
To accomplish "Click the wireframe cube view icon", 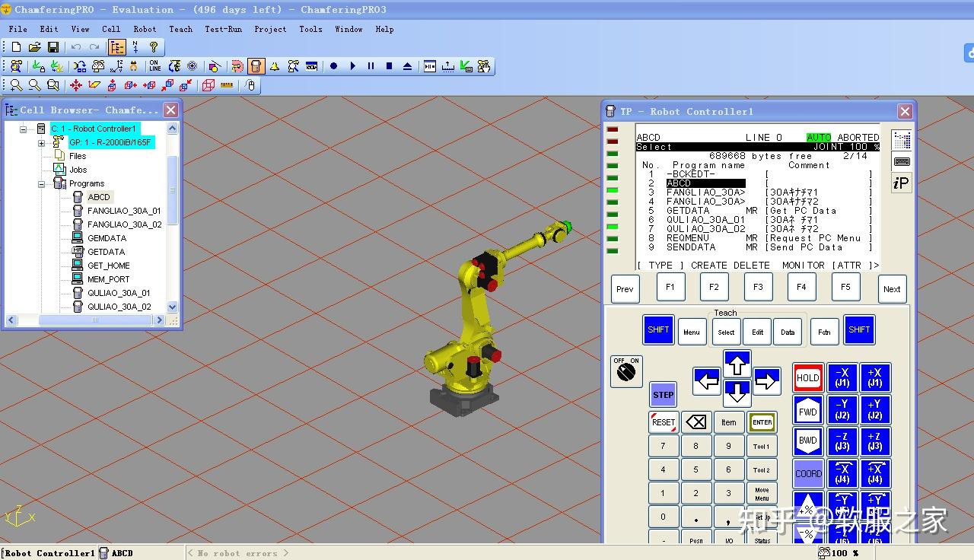I will coord(208,85).
